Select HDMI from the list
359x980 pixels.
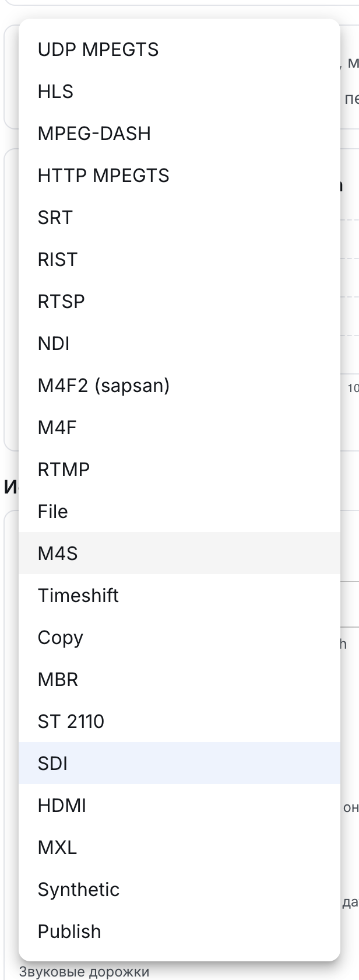point(179,806)
